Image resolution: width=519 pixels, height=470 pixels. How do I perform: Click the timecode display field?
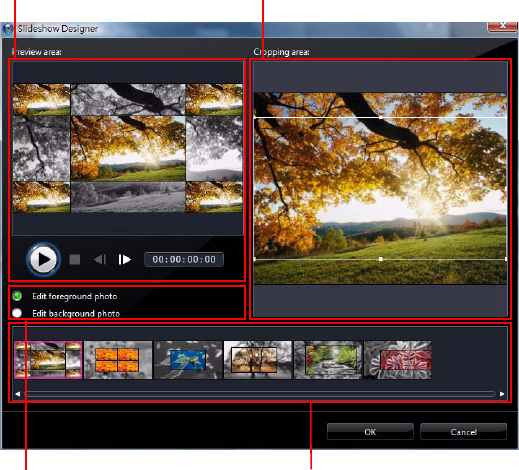(x=184, y=259)
